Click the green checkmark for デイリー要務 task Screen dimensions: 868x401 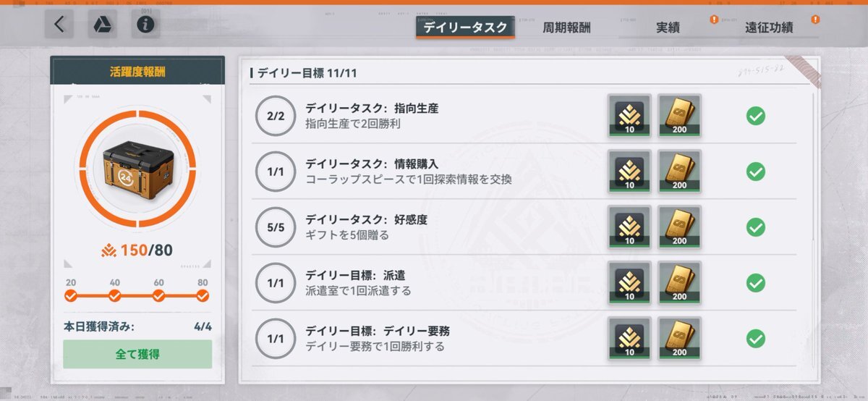coord(756,339)
